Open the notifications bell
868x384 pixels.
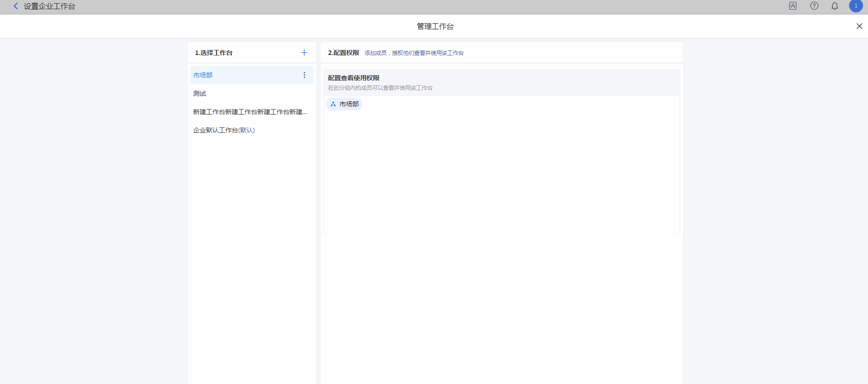(835, 6)
